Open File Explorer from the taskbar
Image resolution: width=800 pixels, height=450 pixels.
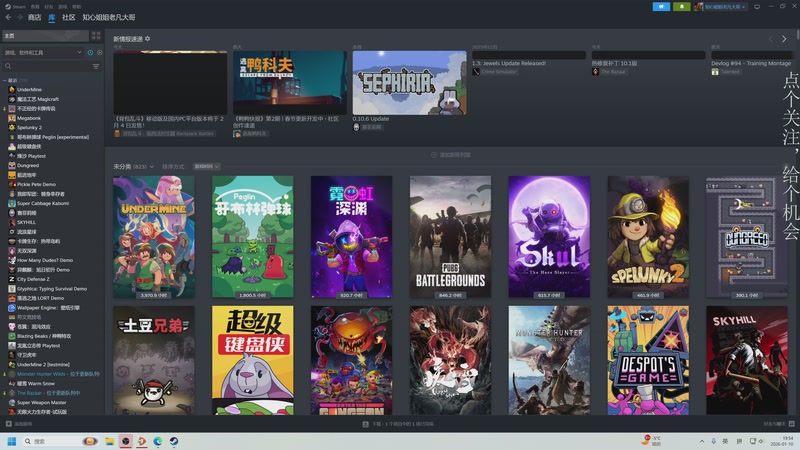[x=109, y=441]
